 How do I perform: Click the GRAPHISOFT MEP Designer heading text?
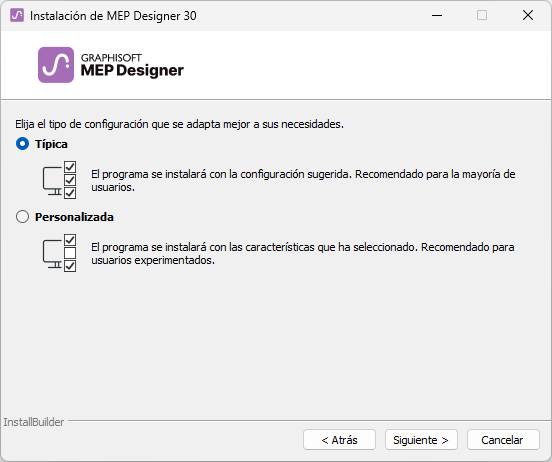pos(132,65)
